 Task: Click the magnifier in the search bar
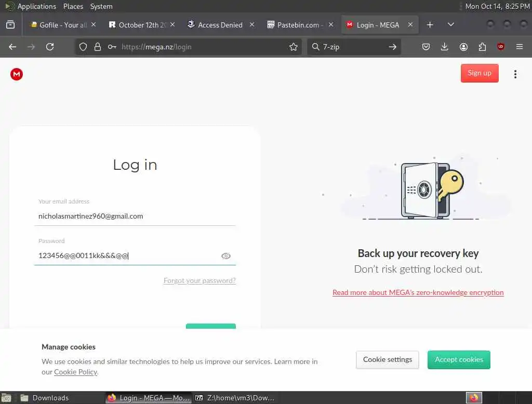(x=315, y=47)
